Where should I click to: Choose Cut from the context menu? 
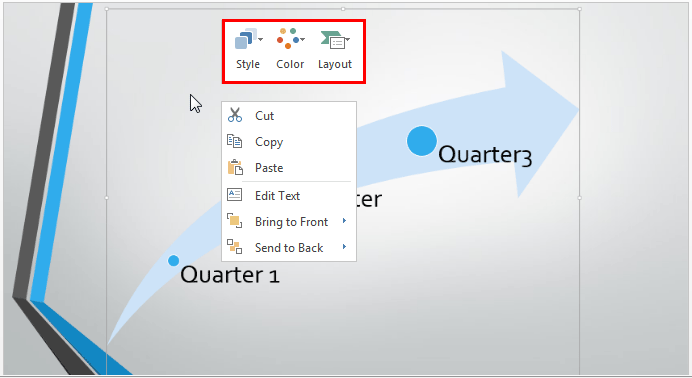click(x=289, y=115)
